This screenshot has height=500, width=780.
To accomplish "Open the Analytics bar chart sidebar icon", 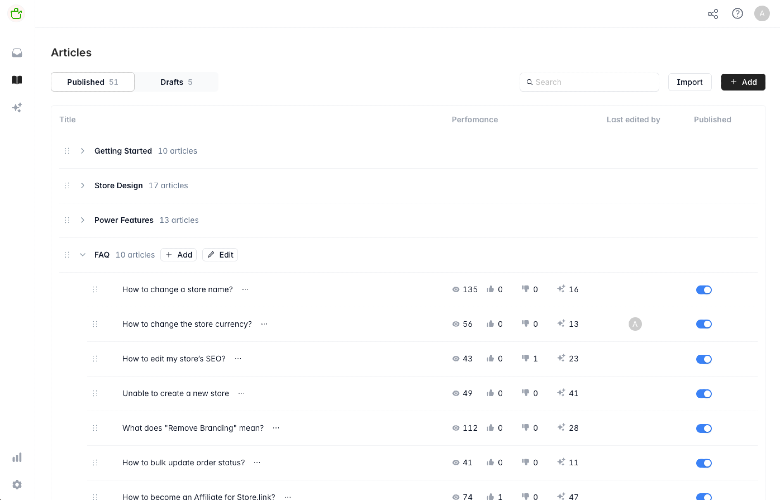I will [17, 457].
